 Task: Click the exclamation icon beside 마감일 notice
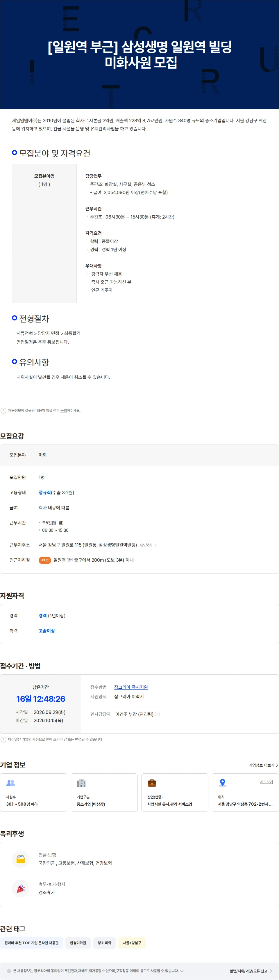click(3, 740)
